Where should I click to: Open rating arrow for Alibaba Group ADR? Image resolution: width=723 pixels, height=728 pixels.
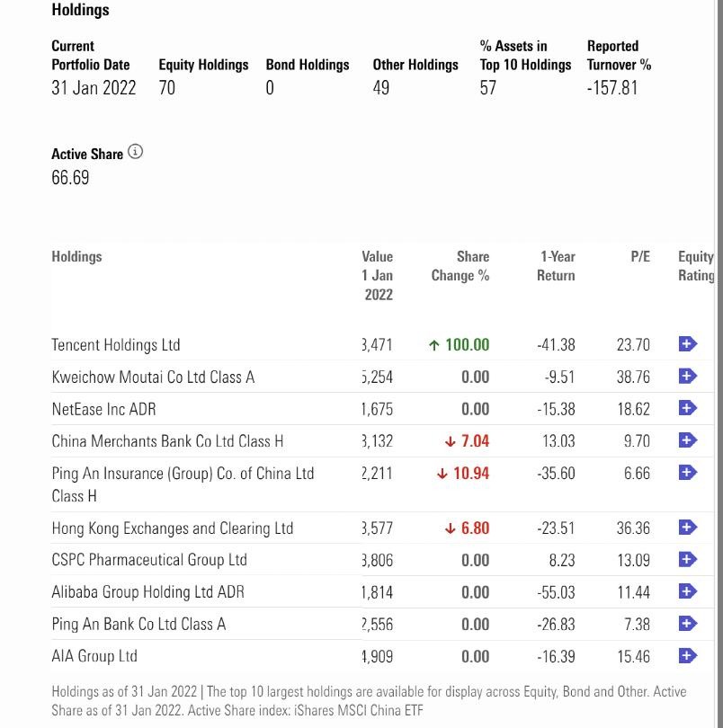coord(688,591)
